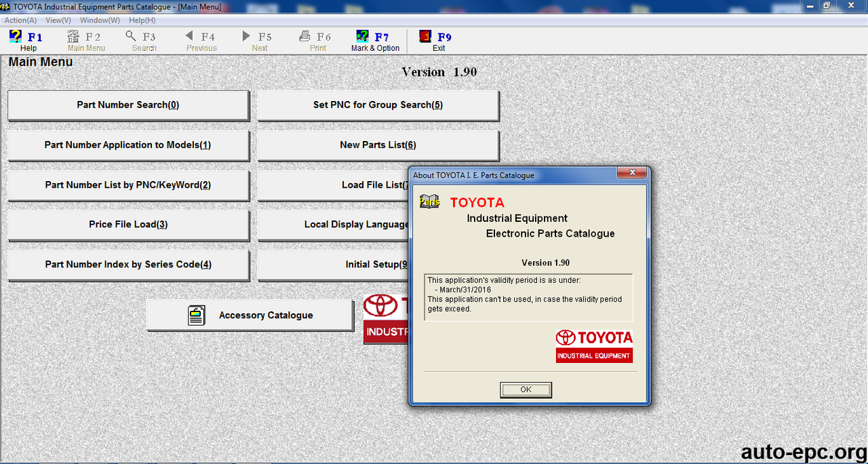The image size is (868, 464).
Task: Click the red TOYOTA heading in About dialog
Action: [477, 202]
